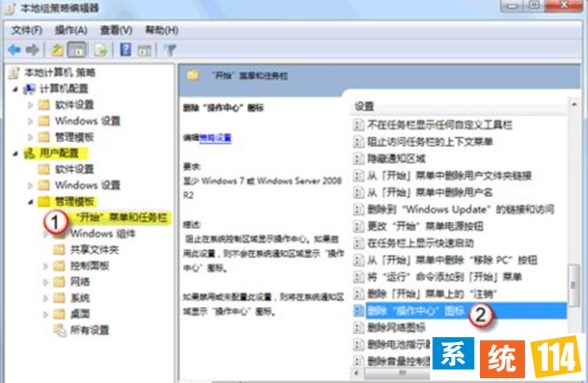Image resolution: width=588 pixels, height=383 pixels.
Task: Toggle the show/hide console tree button
Action: click(x=77, y=50)
